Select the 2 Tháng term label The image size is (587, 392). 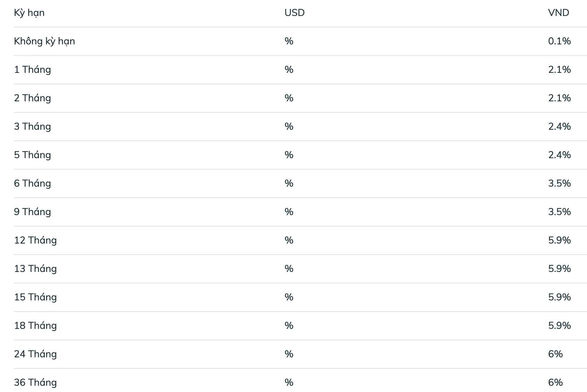pos(32,98)
